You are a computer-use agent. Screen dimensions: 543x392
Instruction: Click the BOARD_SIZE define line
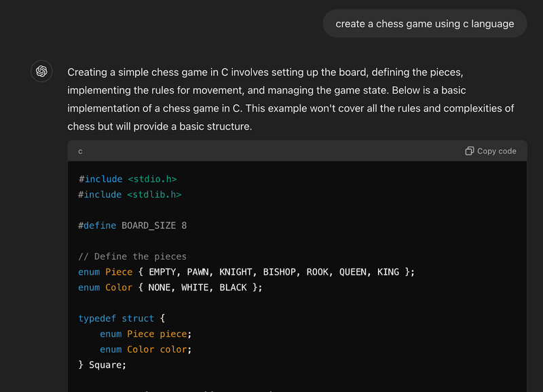132,225
